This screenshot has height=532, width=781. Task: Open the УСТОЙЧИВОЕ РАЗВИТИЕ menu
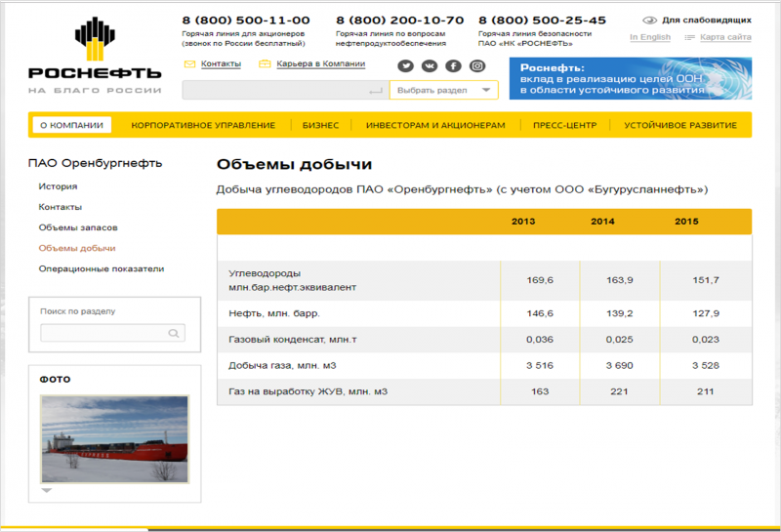(680, 125)
